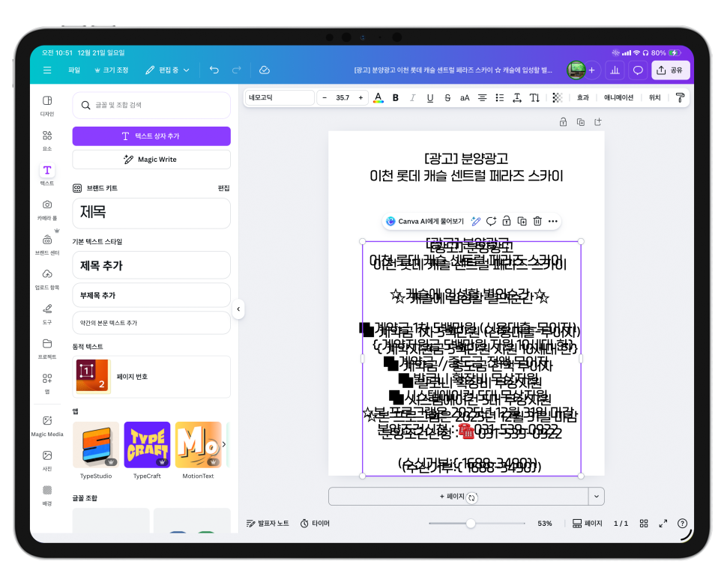
Task: Open the 카메라 롤 sidebar tab
Action: [x=47, y=210]
